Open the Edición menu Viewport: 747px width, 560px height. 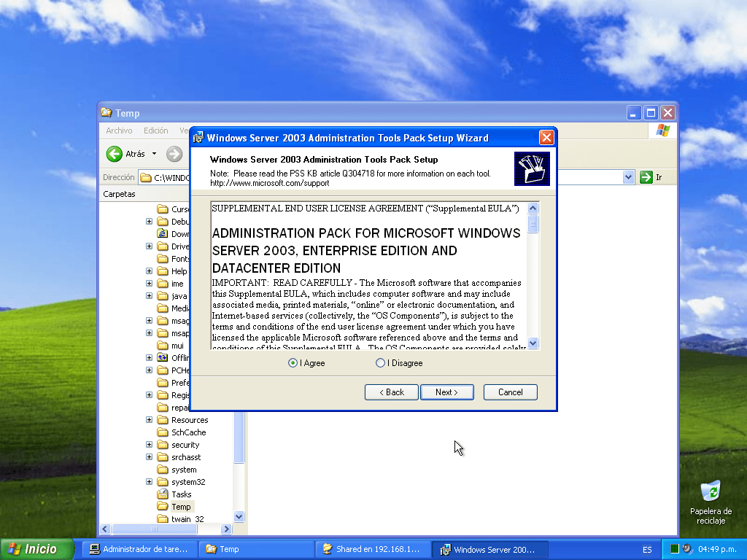[155, 131]
